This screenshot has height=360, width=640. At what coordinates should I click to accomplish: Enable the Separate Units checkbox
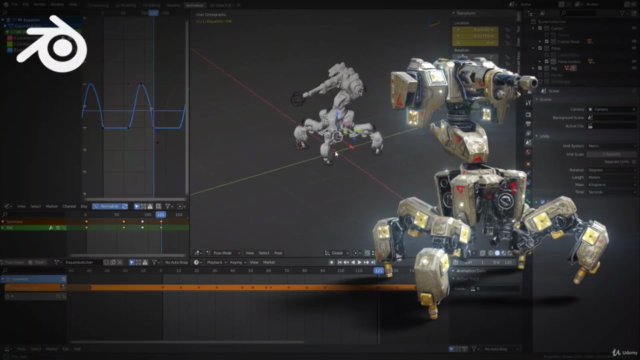(633, 162)
